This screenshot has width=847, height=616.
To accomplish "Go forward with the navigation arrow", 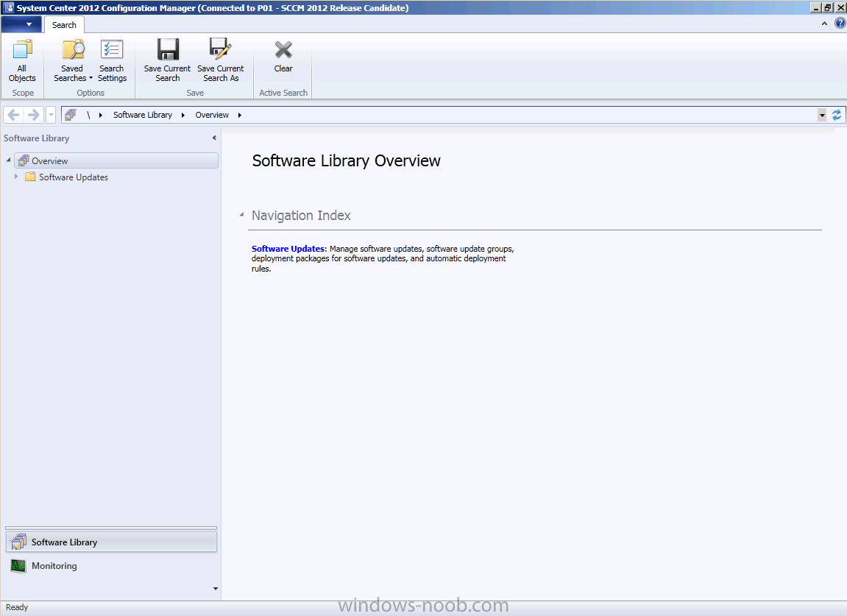I will click(x=34, y=115).
